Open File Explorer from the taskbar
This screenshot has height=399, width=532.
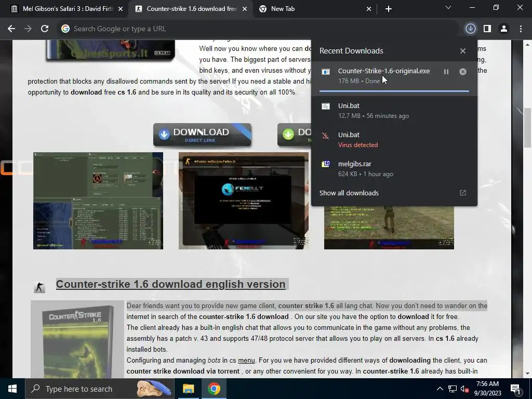pyautogui.click(x=188, y=389)
